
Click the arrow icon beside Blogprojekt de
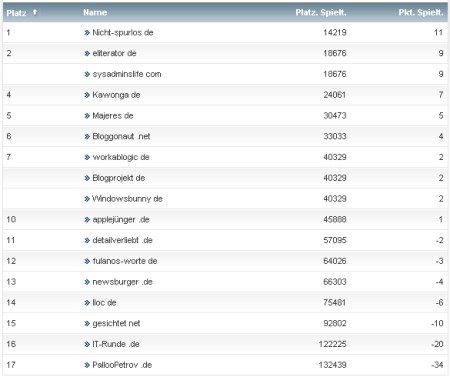coord(87,178)
